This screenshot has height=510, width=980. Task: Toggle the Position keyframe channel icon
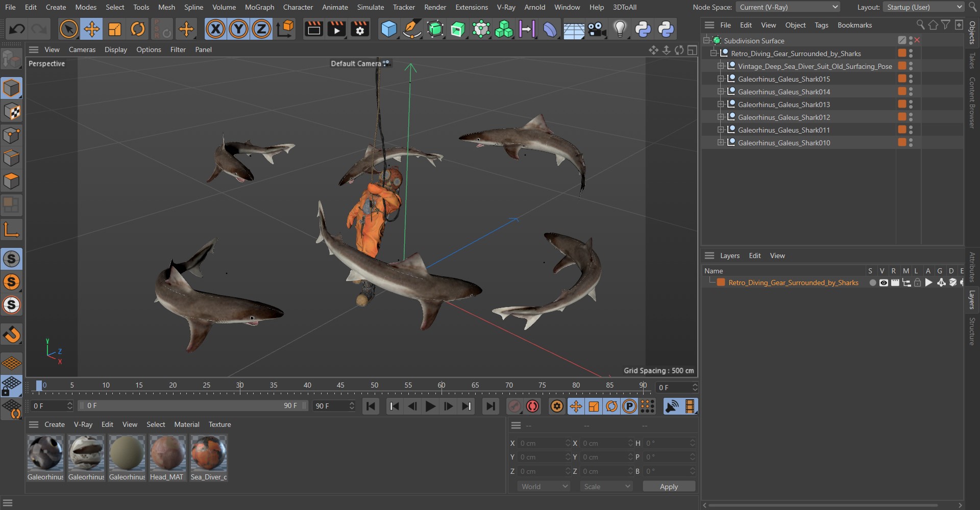[576, 406]
